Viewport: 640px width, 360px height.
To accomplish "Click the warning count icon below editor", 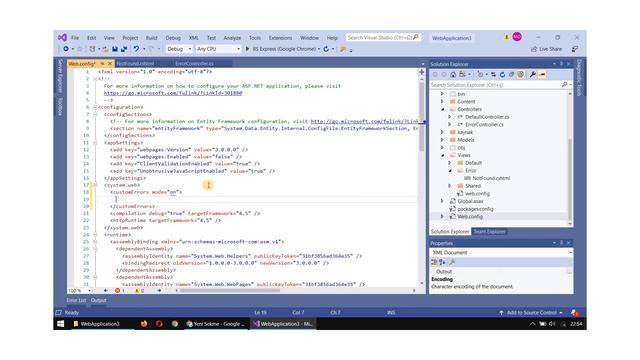I will [x=137, y=291].
